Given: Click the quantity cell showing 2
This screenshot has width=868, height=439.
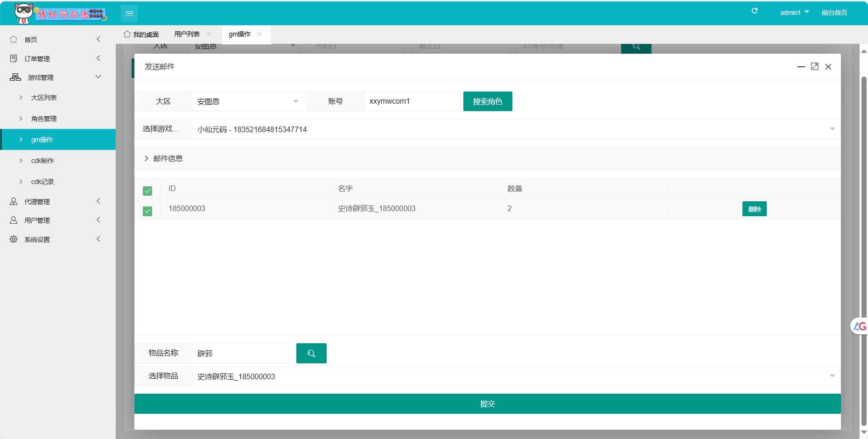Looking at the screenshot, I should [x=584, y=209].
